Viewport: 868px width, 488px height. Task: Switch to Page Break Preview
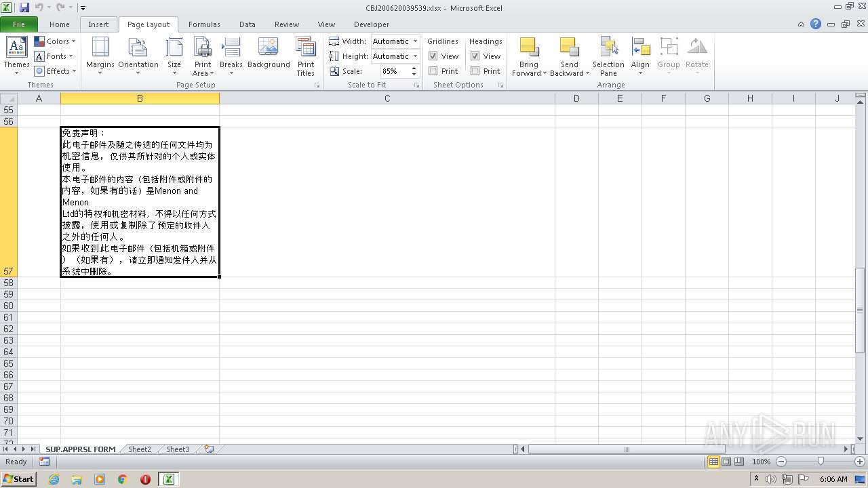[738, 462]
